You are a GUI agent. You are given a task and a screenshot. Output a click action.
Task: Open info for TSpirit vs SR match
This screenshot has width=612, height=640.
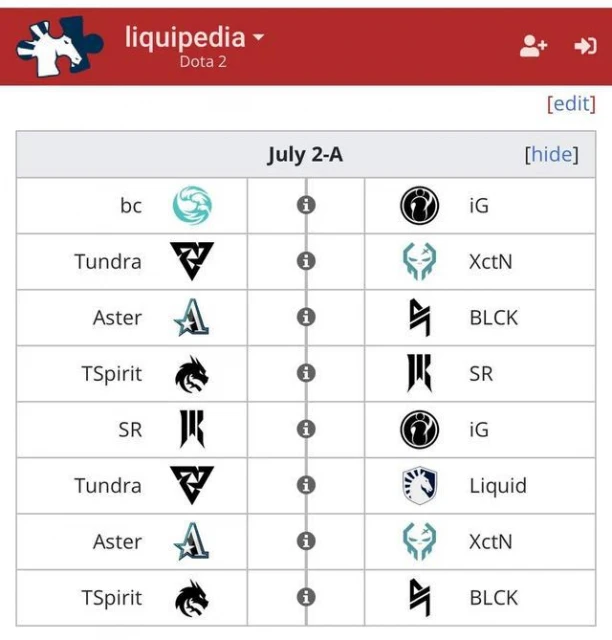[306, 373]
